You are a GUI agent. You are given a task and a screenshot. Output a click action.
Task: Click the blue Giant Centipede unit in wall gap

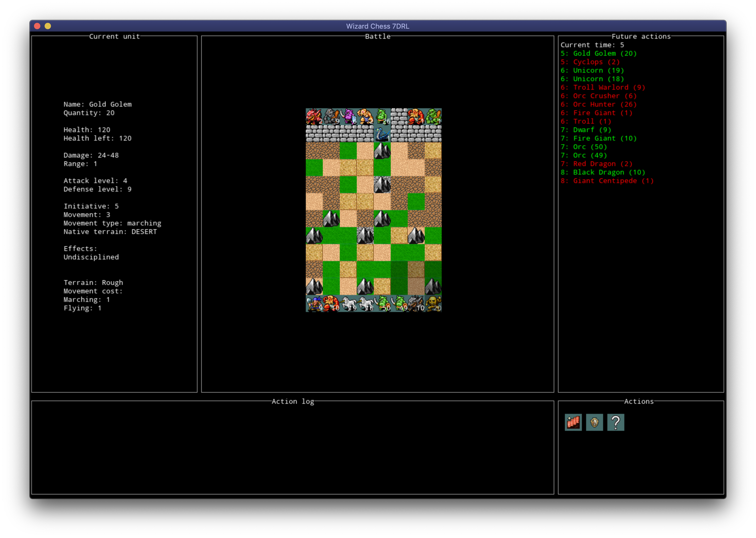[382, 134]
